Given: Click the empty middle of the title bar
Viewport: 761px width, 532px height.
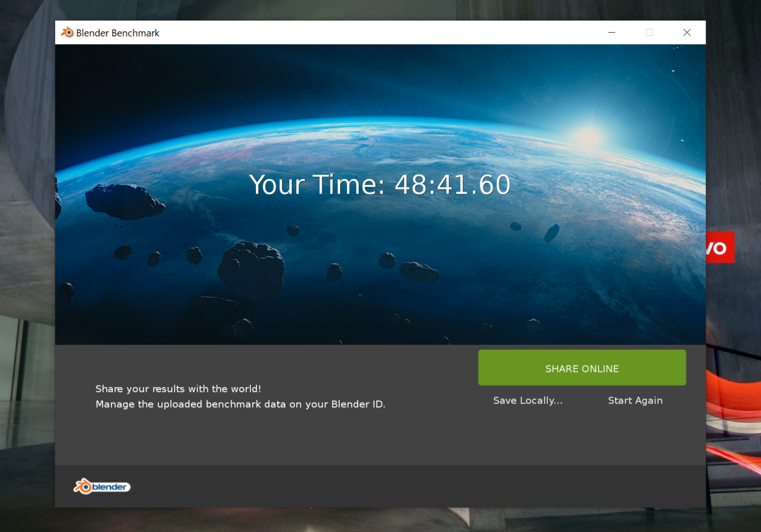Looking at the screenshot, I should coord(372,33).
